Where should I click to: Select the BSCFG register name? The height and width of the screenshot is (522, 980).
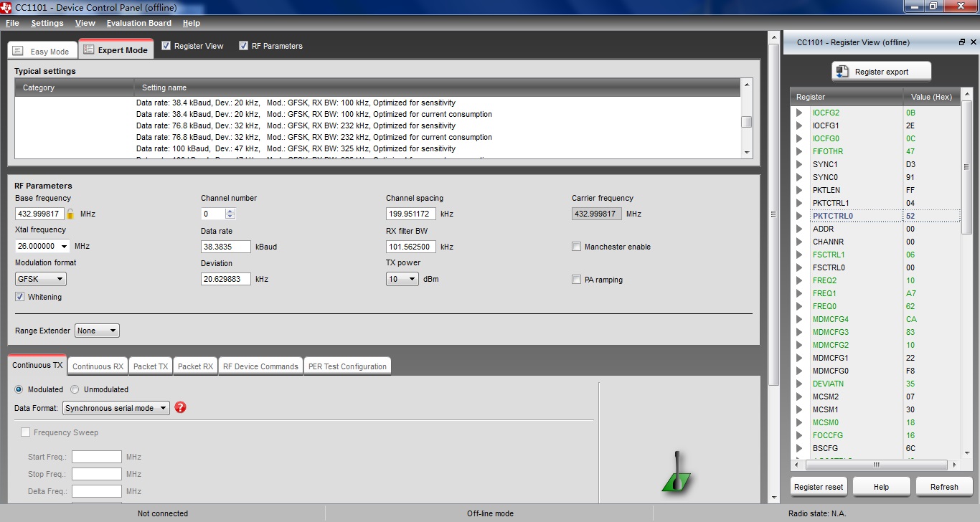pos(825,448)
